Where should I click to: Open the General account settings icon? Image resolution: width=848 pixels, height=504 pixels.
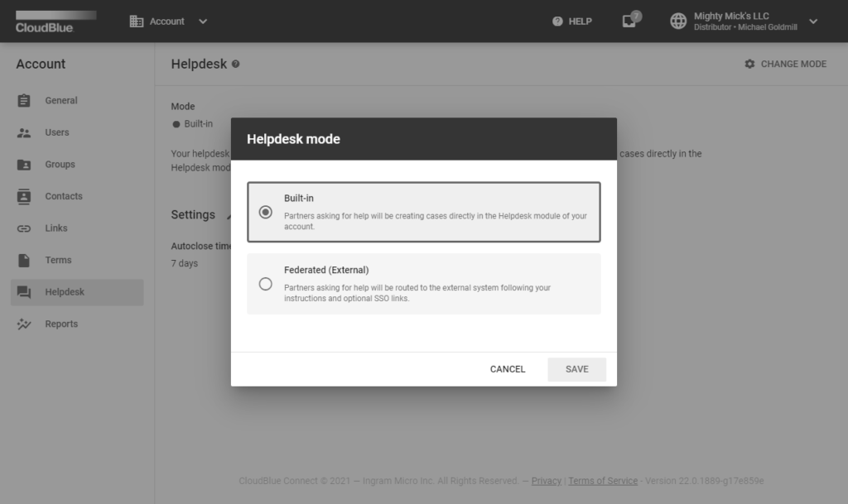[26, 100]
